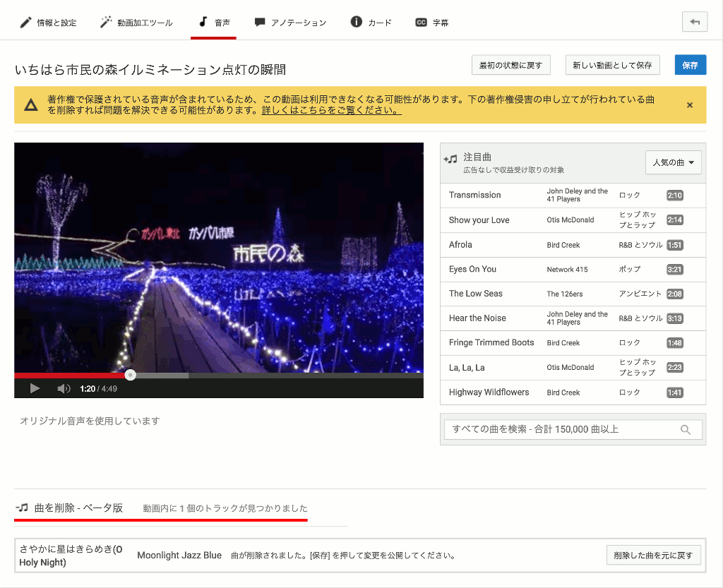Screen dimensions: 723x588
Task: Click the add-music icon beside 注目曲
Action: pos(450,159)
